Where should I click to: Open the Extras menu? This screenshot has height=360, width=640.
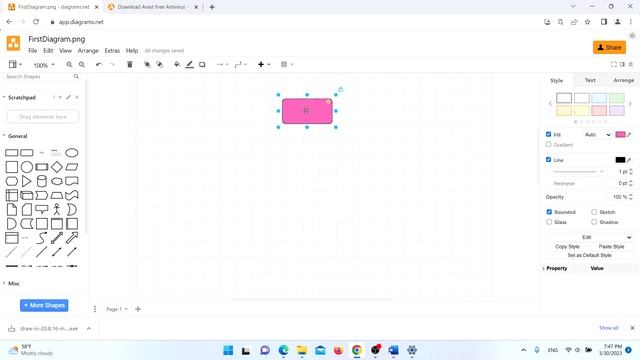point(112,51)
